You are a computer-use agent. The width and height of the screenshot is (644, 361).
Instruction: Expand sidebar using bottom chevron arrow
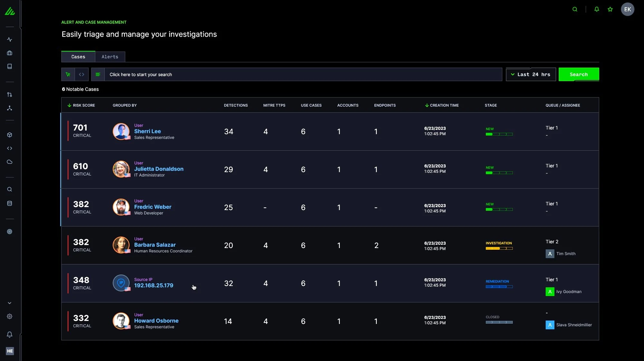(x=10, y=303)
